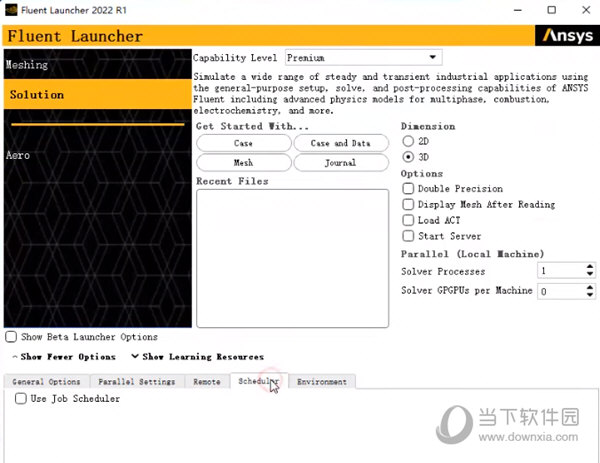
Task: Select the Solution mode
Action: click(x=98, y=95)
